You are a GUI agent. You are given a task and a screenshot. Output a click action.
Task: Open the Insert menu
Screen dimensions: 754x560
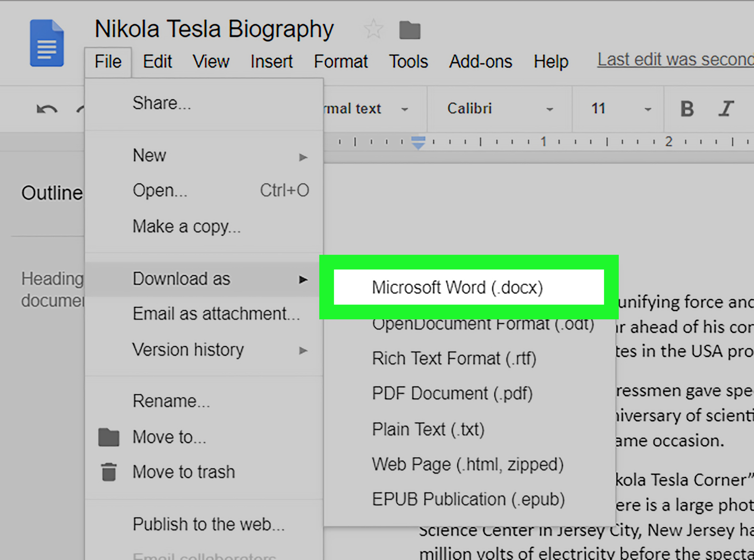coord(271,62)
